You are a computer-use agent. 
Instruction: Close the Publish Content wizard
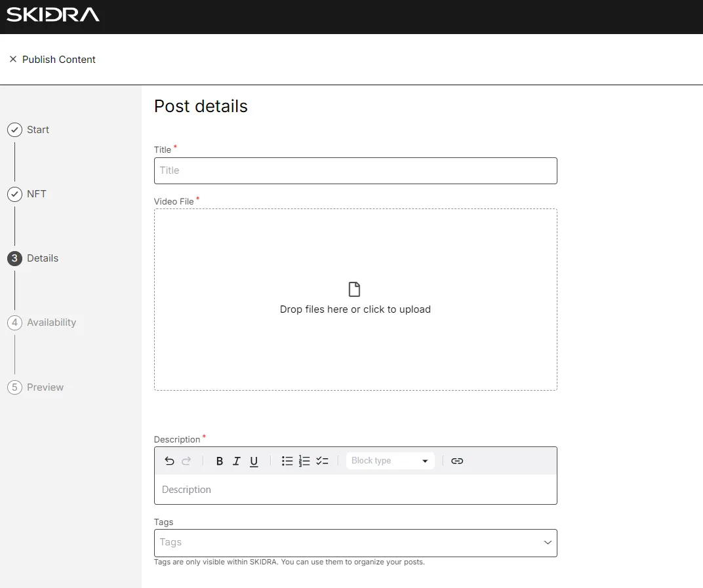tap(13, 59)
